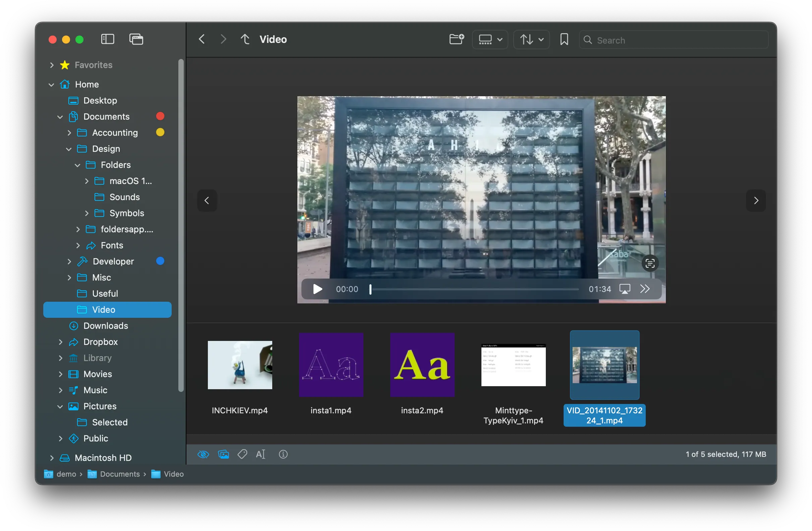Toggle the preview gallery icon in bottom bar
The image size is (812, 531).
coord(224,454)
